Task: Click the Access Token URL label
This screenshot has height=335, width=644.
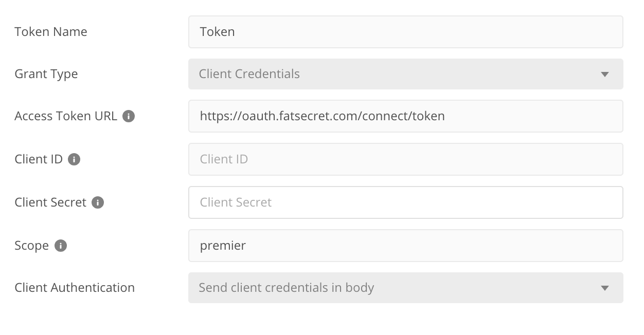Action: 66,116
